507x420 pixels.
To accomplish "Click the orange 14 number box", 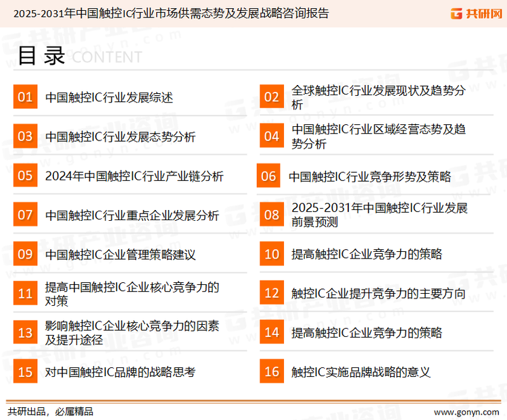I will [272, 332].
